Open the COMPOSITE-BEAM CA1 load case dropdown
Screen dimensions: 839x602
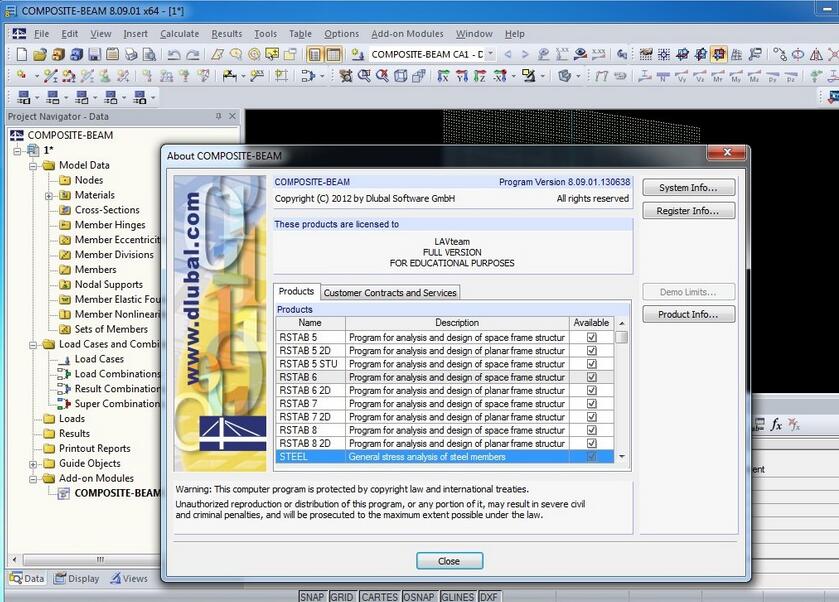point(491,54)
